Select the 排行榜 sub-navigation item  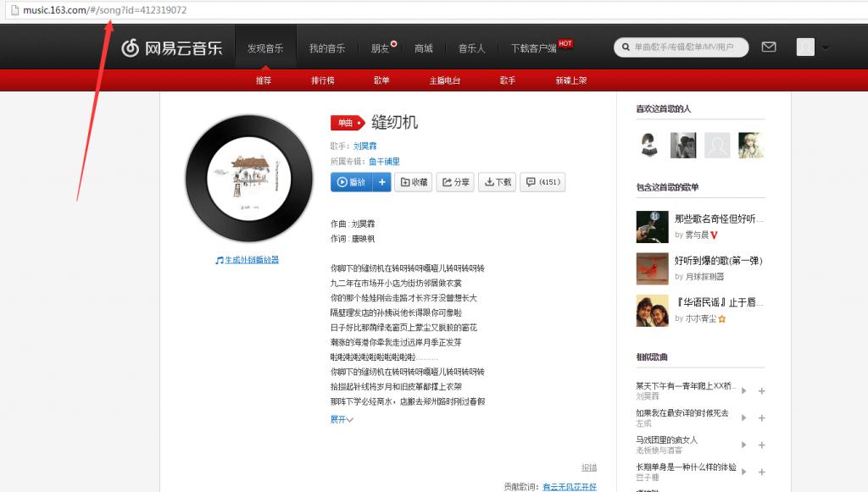pos(323,80)
